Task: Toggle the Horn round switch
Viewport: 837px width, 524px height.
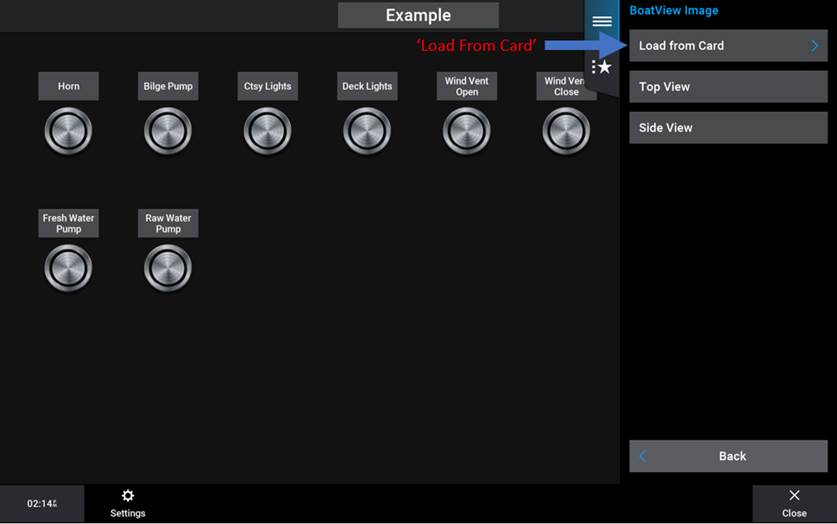Action: 68,131
